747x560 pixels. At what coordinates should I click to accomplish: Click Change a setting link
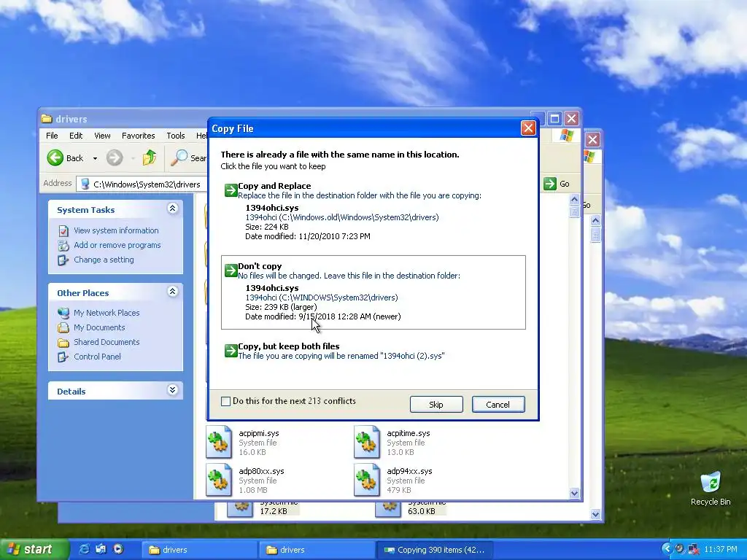(104, 260)
